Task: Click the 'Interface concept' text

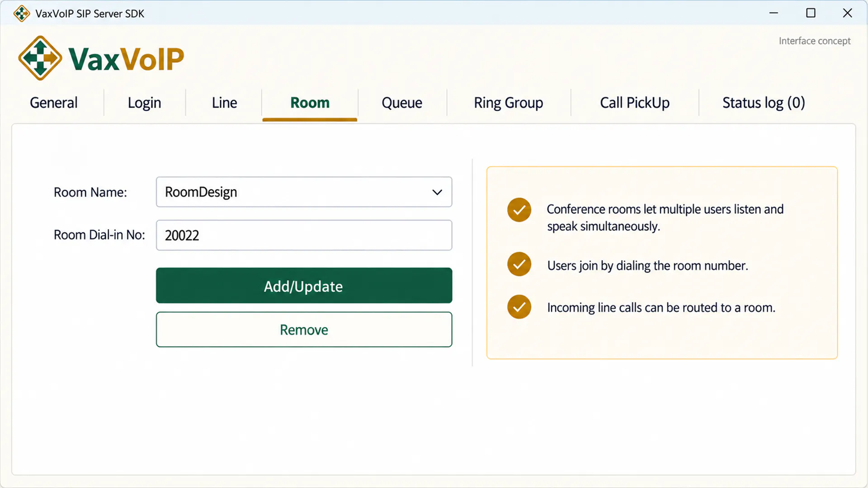Action: 814,41
